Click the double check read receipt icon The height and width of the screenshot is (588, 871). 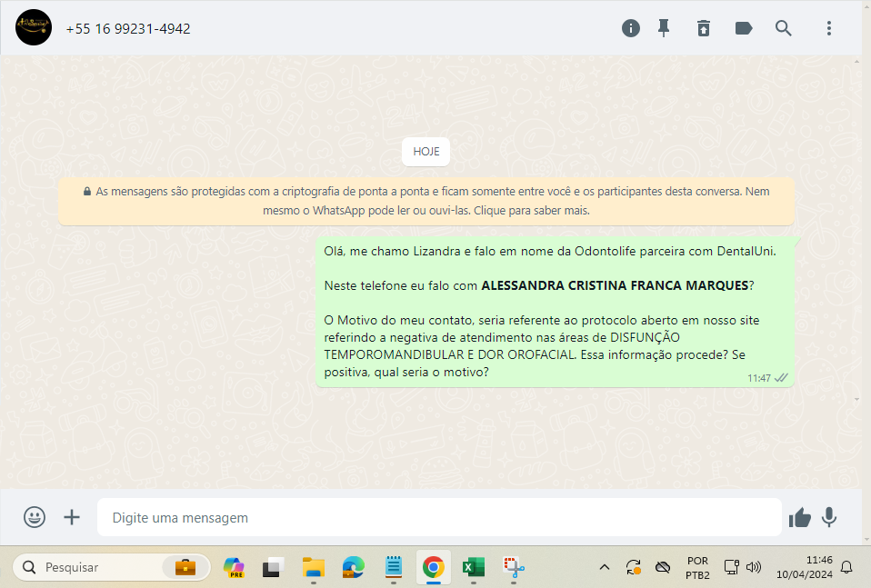781,377
